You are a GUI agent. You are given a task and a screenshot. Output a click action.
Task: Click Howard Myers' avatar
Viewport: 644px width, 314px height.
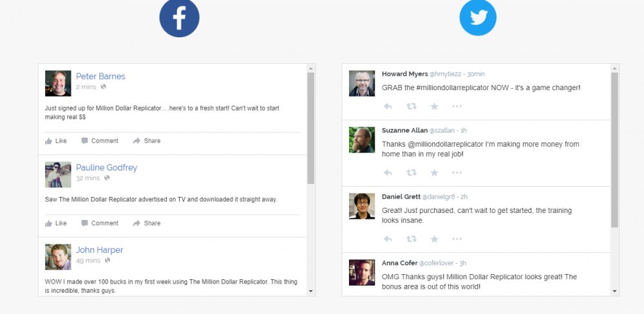coord(362,83)
